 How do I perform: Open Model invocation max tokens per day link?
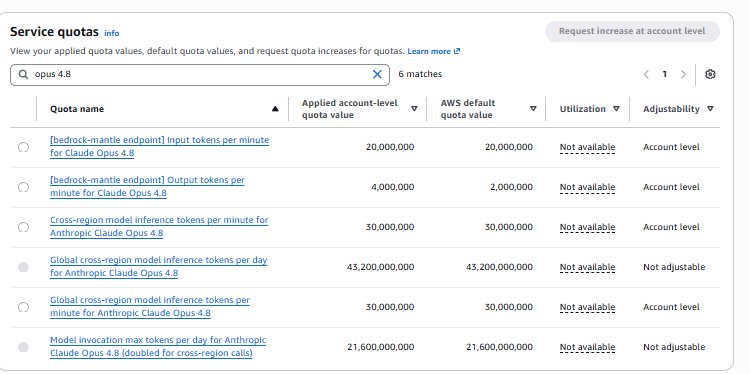tap(158, 347)
